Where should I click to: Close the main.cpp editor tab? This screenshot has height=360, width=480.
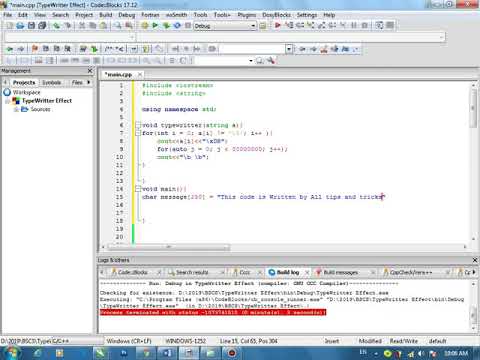click(140, 74)
